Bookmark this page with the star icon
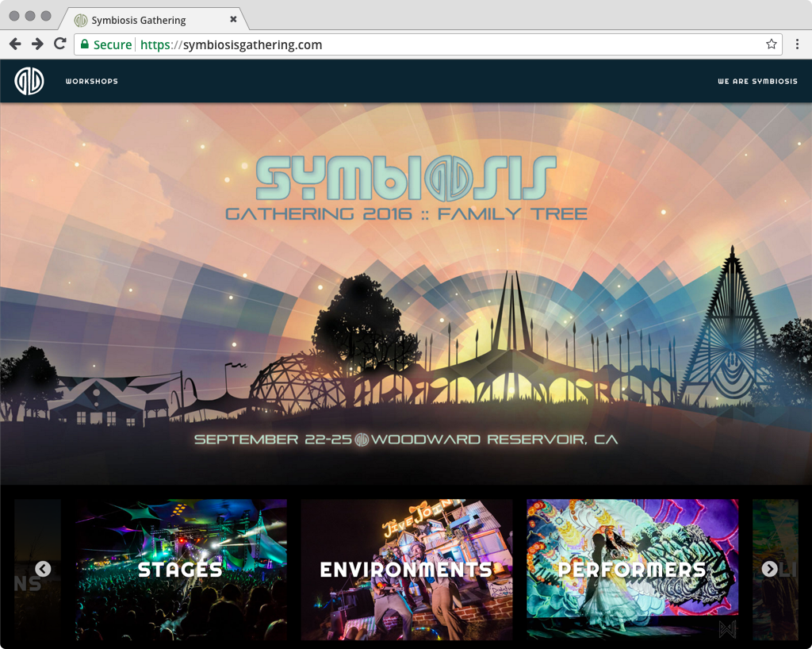 coord(771,44)
